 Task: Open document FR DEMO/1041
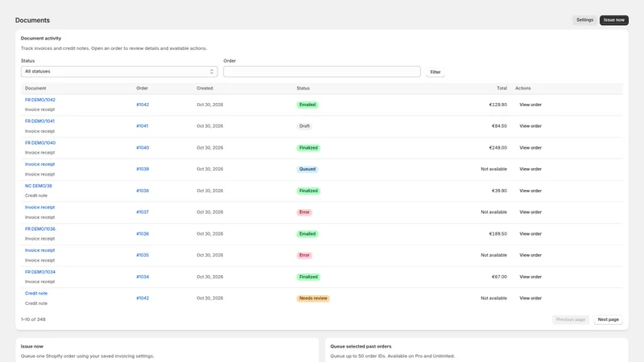point(39,121)
